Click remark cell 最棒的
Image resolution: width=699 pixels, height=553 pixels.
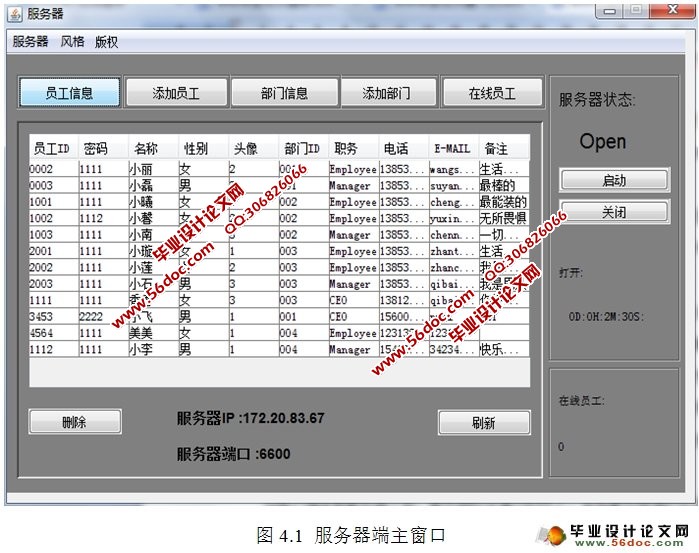coord(504,186)
